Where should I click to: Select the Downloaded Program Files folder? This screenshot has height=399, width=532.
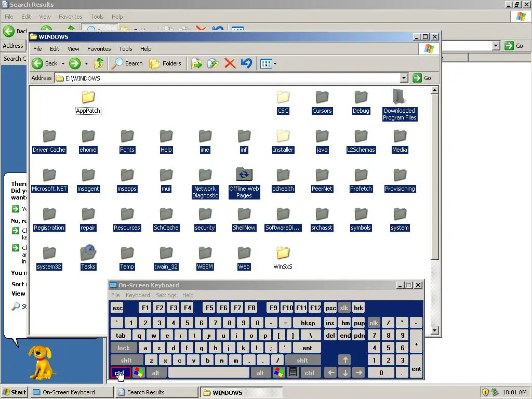coord(400,105)
